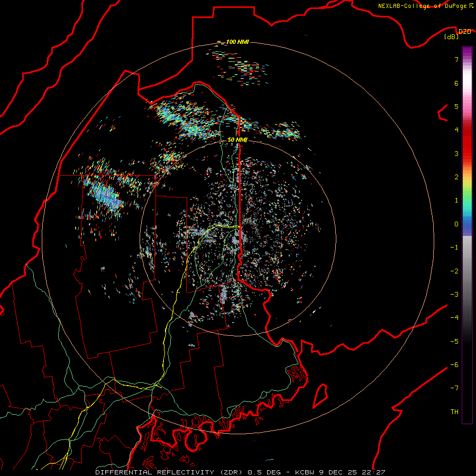Image resolution: width=476 pixels, height=476 pixels.
Task: Click the -2 value on the color scale
Action: coord(454,271)
